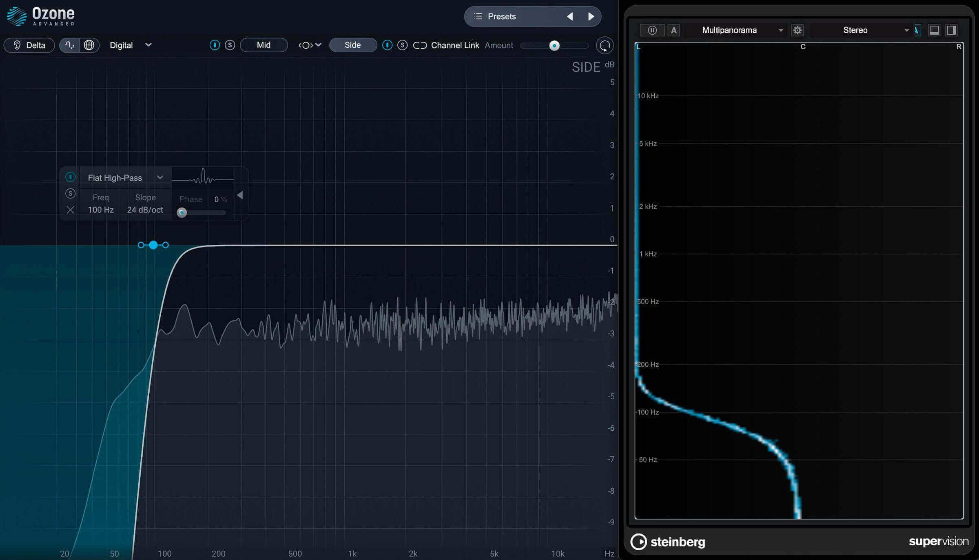Click the 24 dB/oct slope value
979x560 pixels.
tap(145, 210)
